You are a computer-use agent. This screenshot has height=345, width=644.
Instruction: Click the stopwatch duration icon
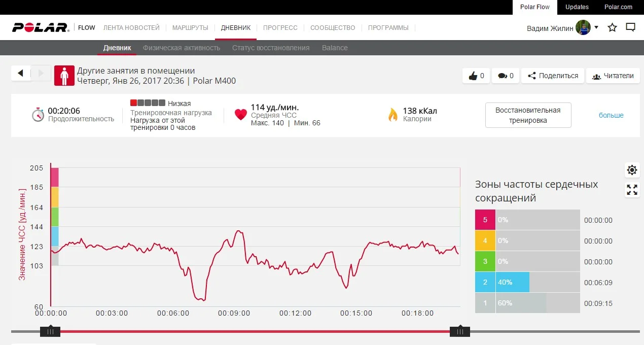click(38, 115)
